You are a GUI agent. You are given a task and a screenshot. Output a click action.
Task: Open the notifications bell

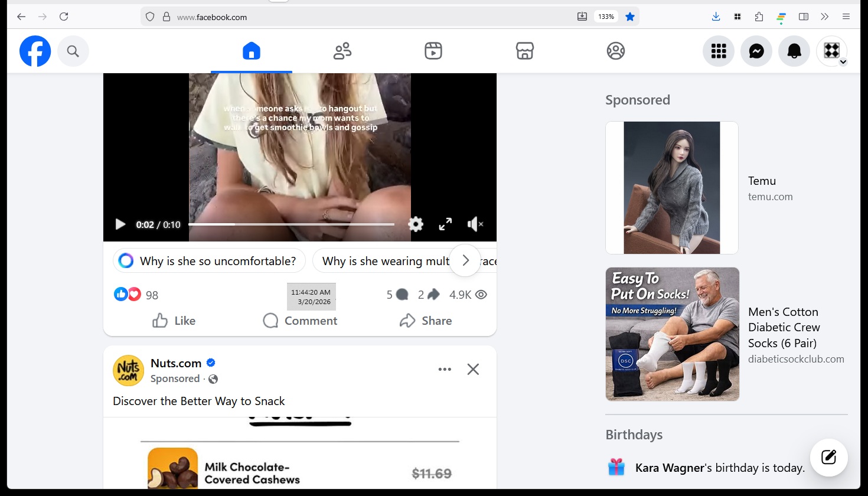(x=794, y=51)
